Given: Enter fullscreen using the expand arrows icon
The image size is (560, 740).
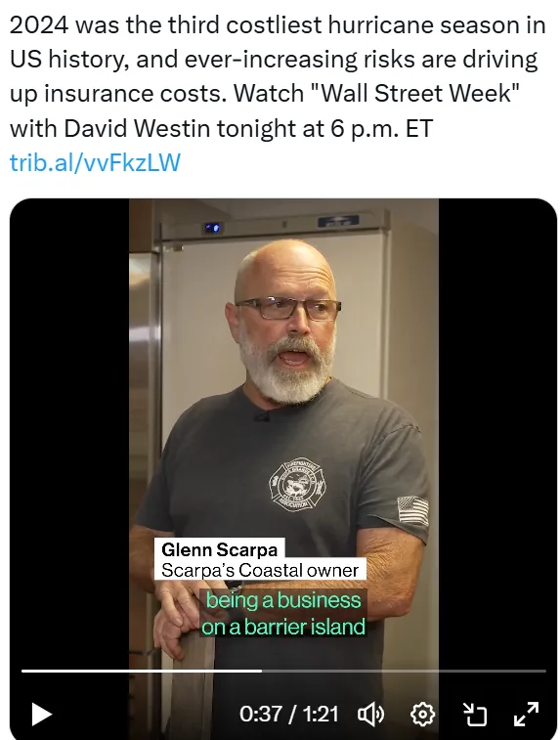Looking at the screenshot, I should (x=526, y=714).
